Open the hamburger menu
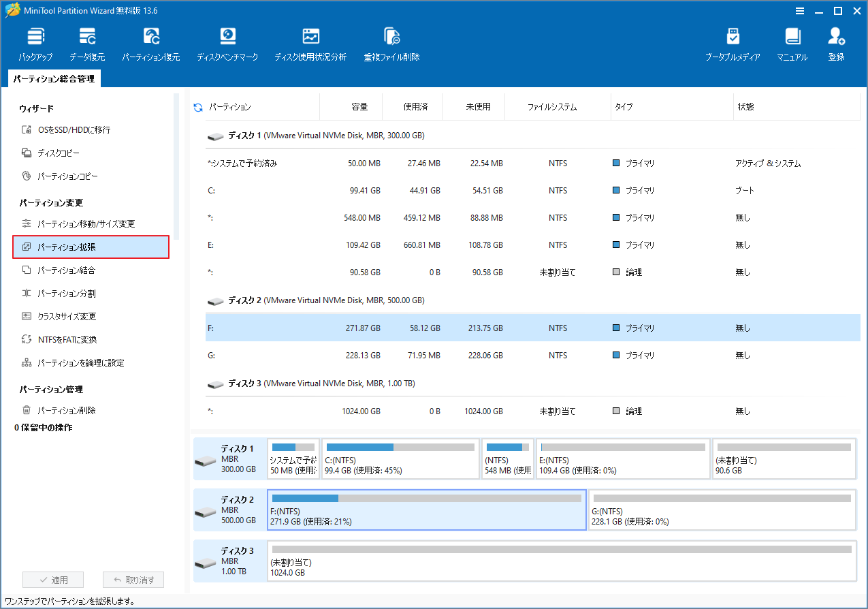 [799, 10]
